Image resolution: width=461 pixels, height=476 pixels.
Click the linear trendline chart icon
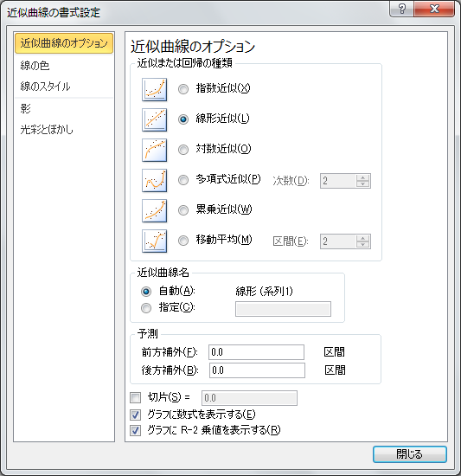pos(154,120)
